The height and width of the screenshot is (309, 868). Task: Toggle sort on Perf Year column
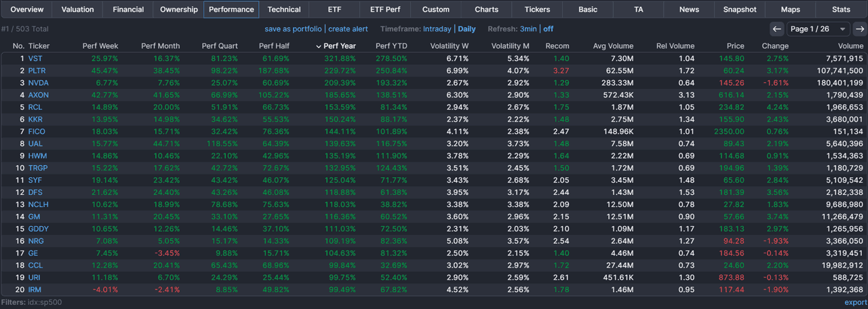[x=340, y=46]
